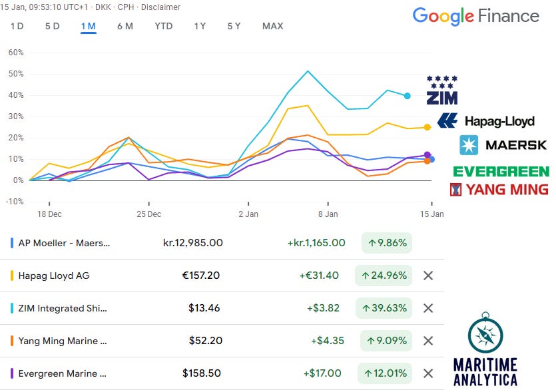Show the MAX time range
556x392 pixels.
(273, 26)
